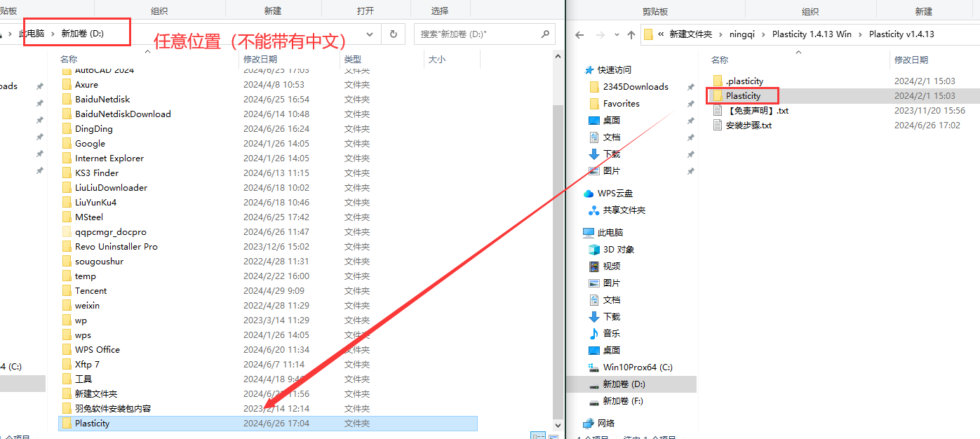
Task: Sort left window by 修改日期 column
Action: 260,60
